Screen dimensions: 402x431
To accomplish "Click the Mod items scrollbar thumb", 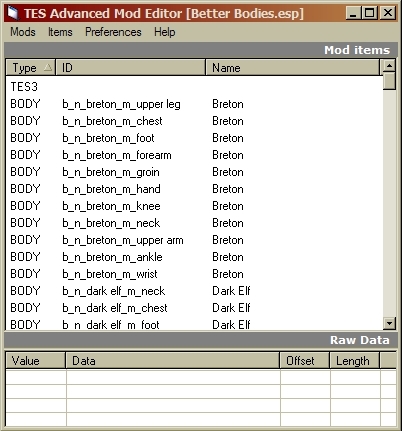I will click(389, 81).
